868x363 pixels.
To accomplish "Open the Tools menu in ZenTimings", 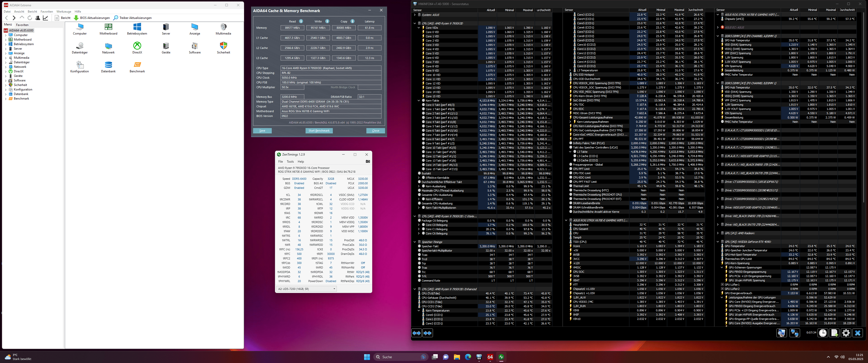I will [290, 162].
